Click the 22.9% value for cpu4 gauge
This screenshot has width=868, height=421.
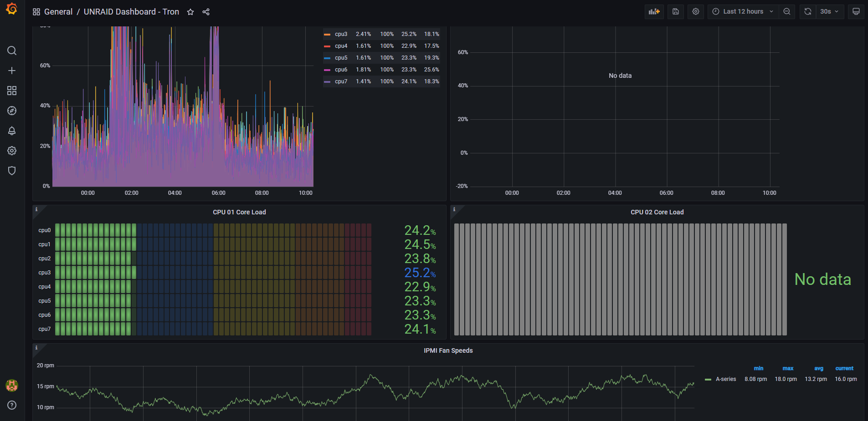click(420, 287)
